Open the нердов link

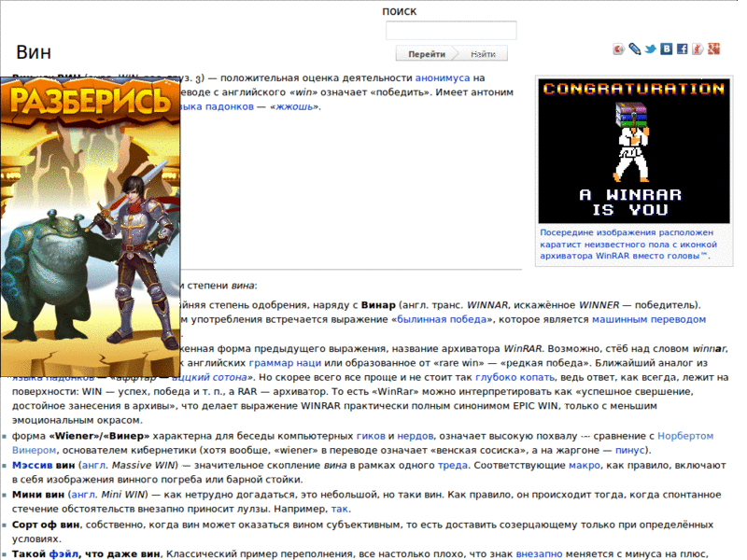click(416, 436)
